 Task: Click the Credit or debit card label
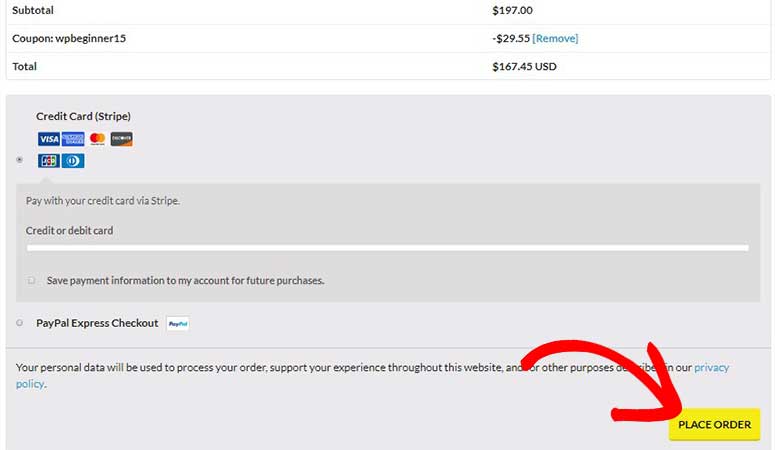(69, 230)
